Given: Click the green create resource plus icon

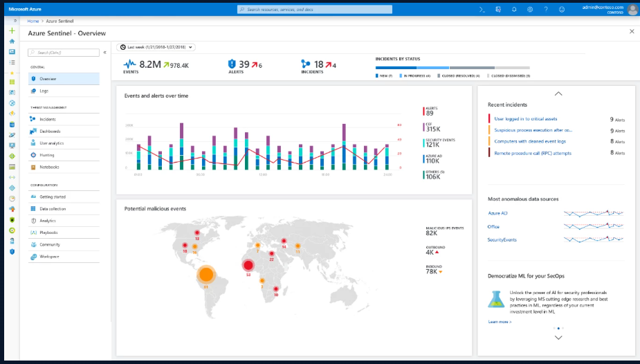Looking at the screenshot, I should coord(12,31).
